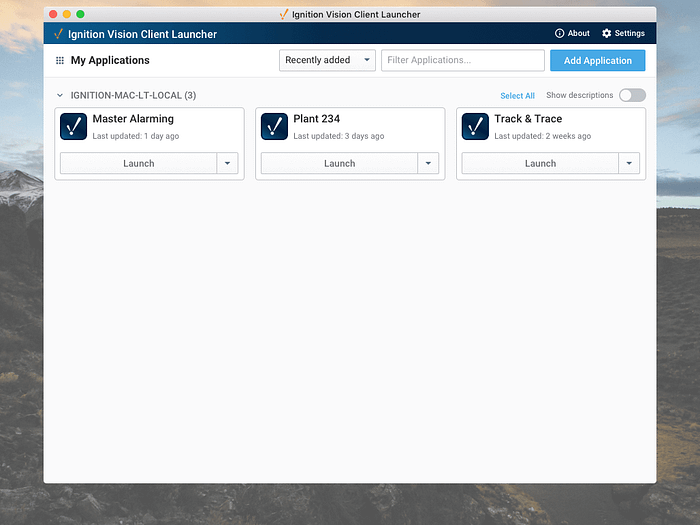Click the Ignition logo in header bar

[58, 33]
